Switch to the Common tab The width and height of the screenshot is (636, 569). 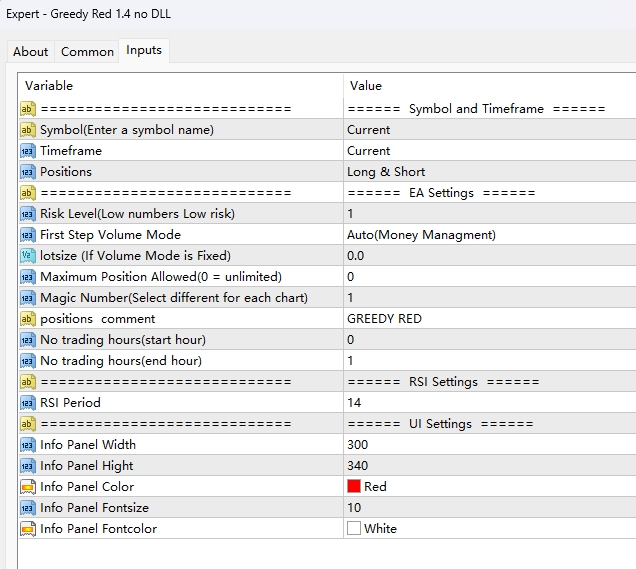pos(87,52)
